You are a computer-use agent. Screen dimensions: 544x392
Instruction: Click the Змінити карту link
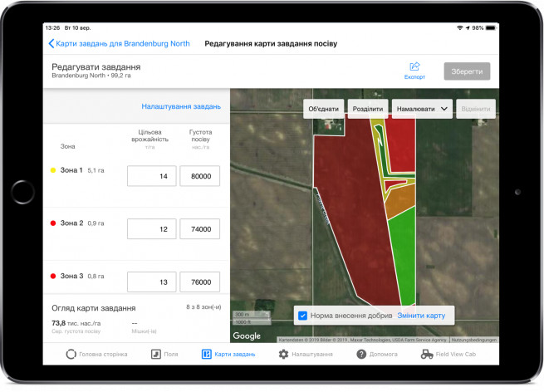point(421,316)
